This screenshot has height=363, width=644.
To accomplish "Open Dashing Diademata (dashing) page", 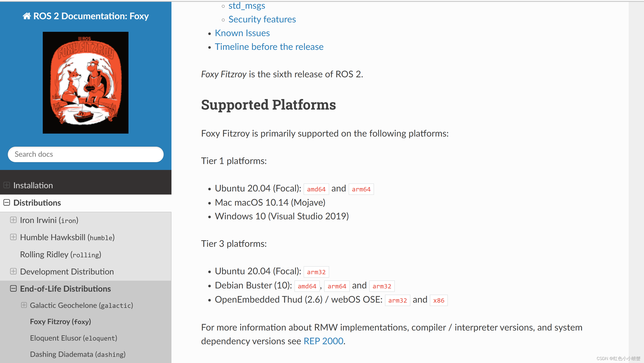I will coord(78,354).
